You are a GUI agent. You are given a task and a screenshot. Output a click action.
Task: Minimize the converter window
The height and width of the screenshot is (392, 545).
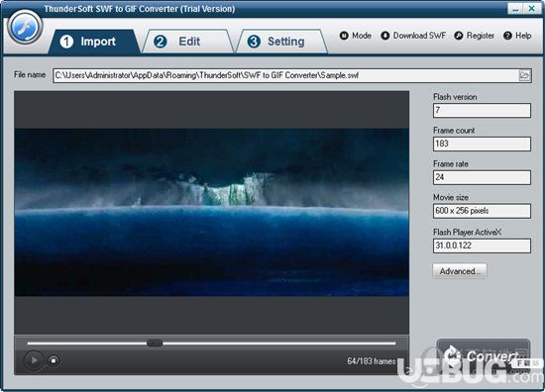pyautogui.click(x=515, y=9)
